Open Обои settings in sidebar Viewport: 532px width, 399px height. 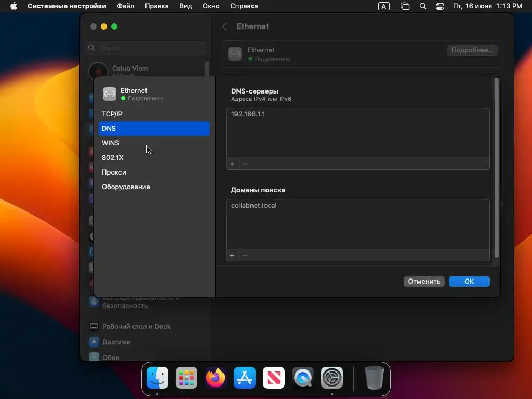[111, 357]
